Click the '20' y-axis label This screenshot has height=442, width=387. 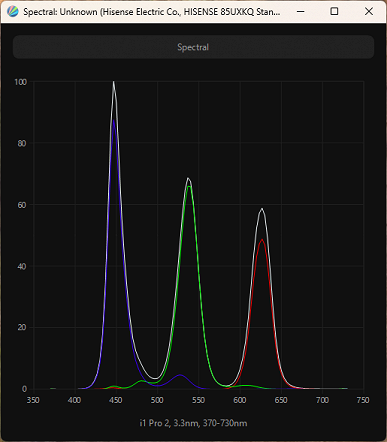coord(22,328)
